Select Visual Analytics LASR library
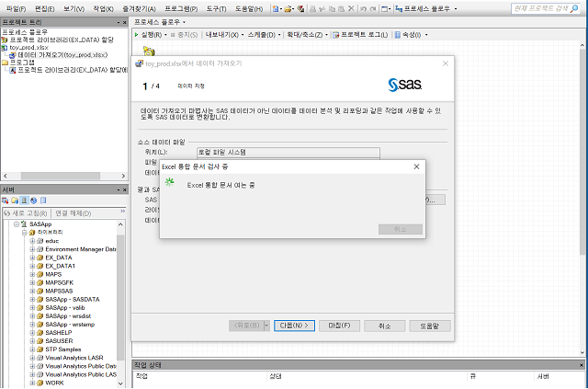 (x=73, y=358)
